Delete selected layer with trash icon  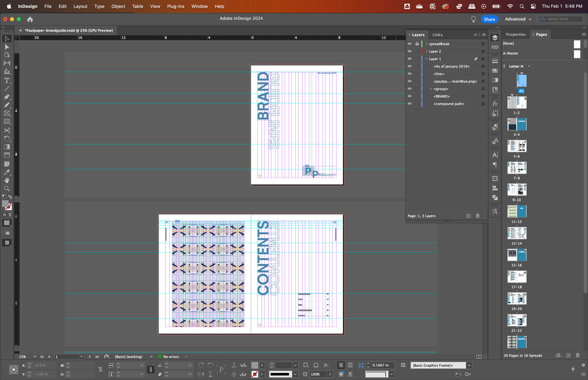pos(478,216)
